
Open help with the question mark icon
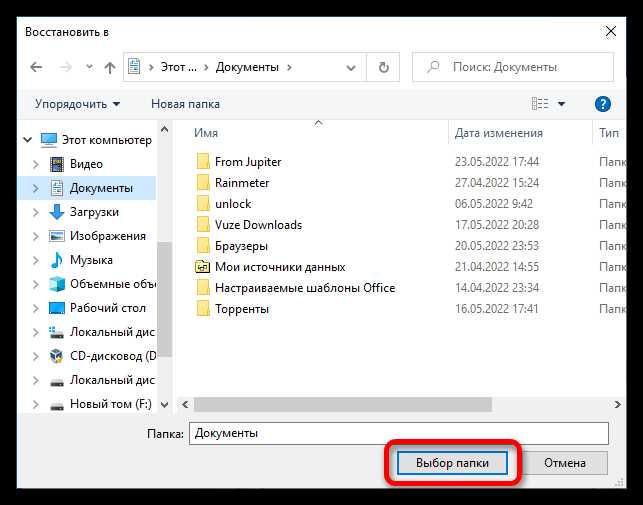coord(602,104)
